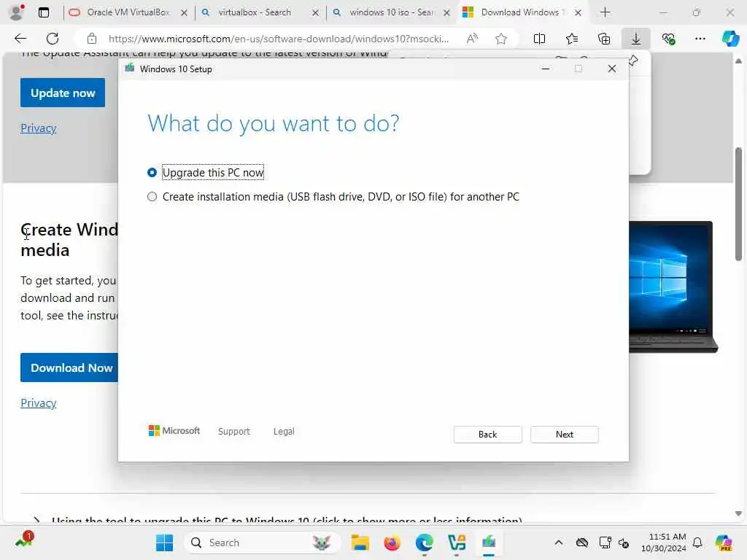Click the scrollbar up arrow

click(738, 61)
